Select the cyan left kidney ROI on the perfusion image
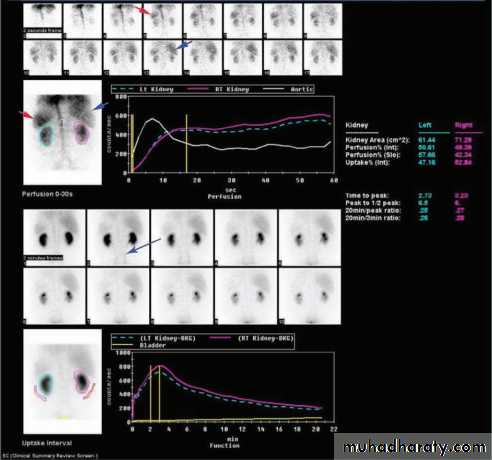This screenshot has width=492, height=460. pos(46,135)
